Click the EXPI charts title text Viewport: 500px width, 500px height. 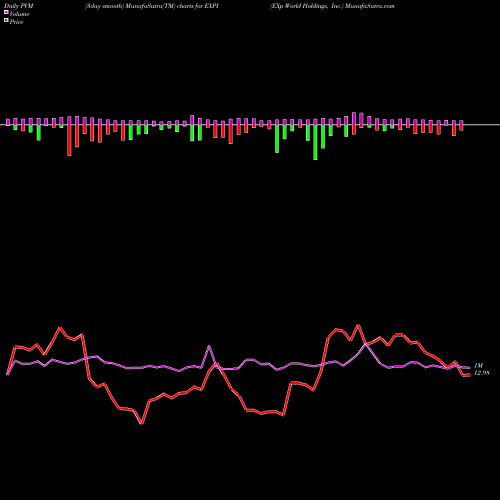pyautogui.click(x=152, y=6)
